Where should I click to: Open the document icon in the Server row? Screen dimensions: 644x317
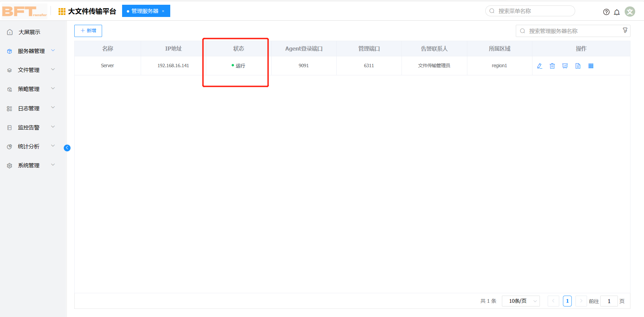pos(578,66)
